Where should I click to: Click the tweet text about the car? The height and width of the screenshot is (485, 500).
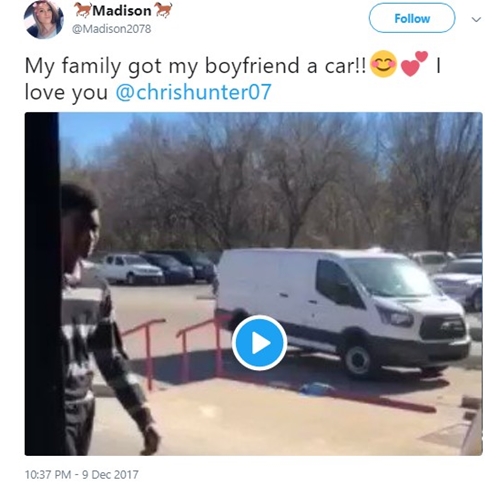pos(195,65)
